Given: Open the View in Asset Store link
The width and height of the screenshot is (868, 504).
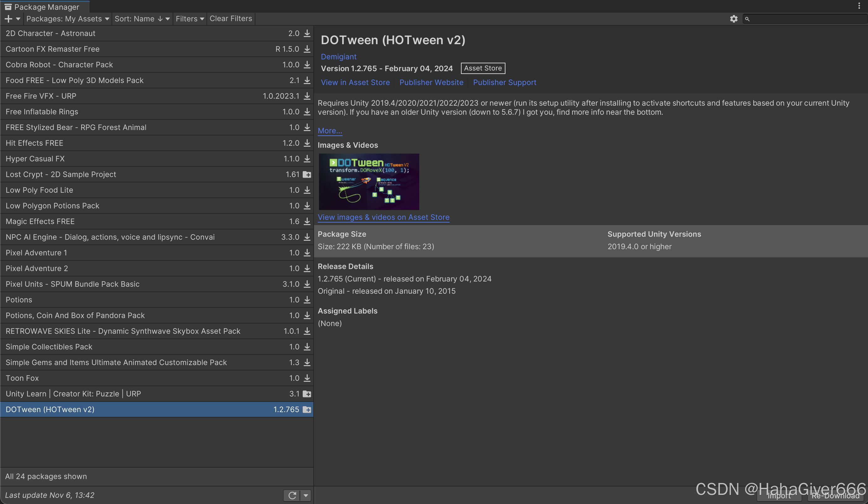Looking at the screenshot, I should [355, 82].
